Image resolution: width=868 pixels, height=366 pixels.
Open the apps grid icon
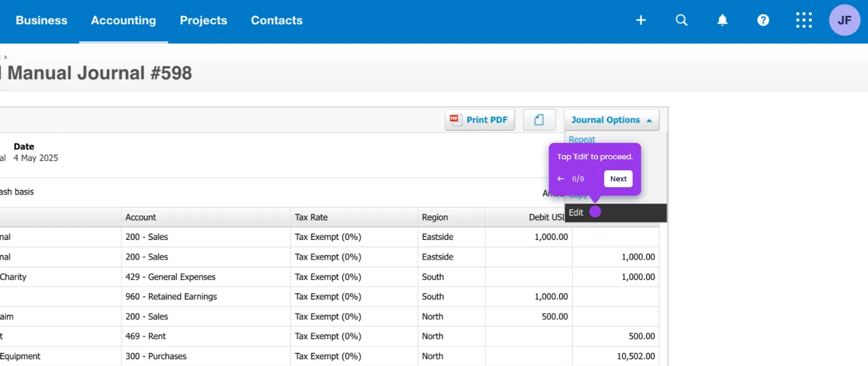click(804, 20)
